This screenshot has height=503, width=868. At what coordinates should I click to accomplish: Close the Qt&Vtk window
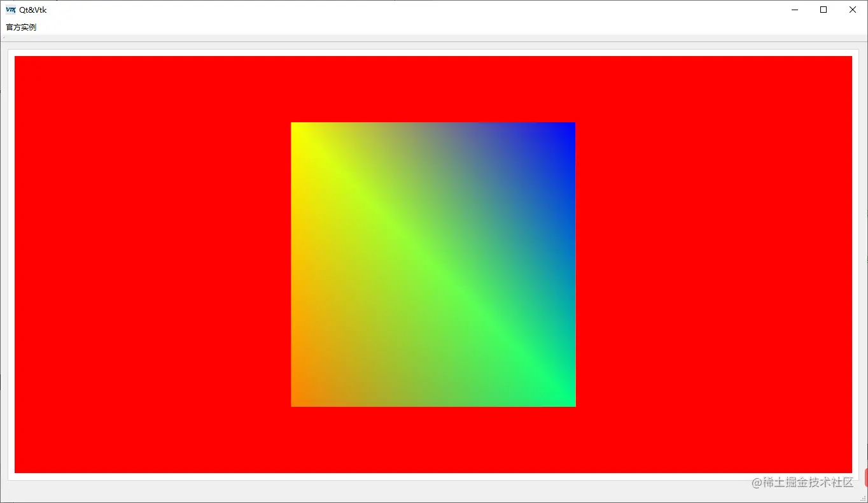[x=852, y=10]
